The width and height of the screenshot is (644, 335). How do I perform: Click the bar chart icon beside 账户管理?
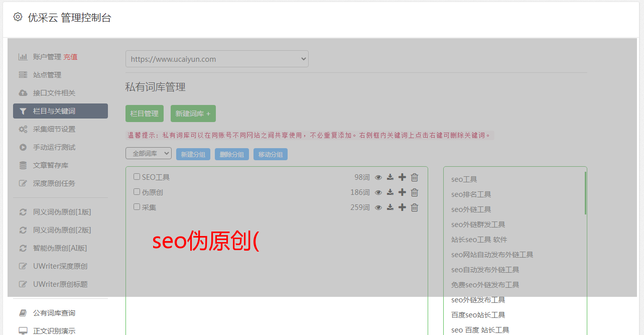tap(23, 57)
